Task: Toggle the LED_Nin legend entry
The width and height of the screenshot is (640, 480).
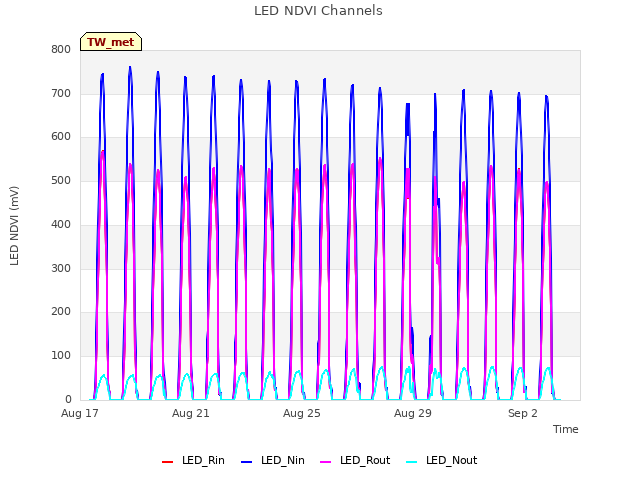Action: (x=273, y=461)
